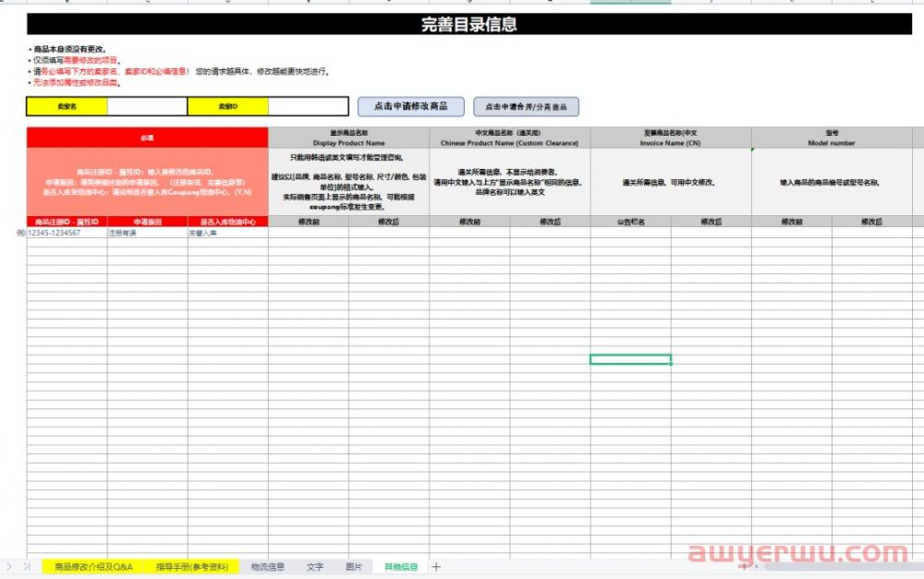Click the Invoice Name (CN) header
The height and width of the screenshot is (579, 924).
click(x=671, y=138)
